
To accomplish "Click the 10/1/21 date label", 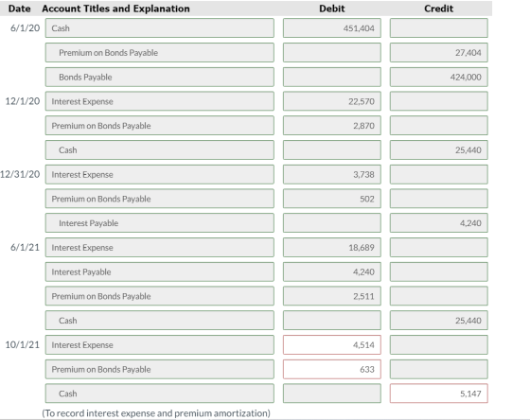I will [23, 344].
